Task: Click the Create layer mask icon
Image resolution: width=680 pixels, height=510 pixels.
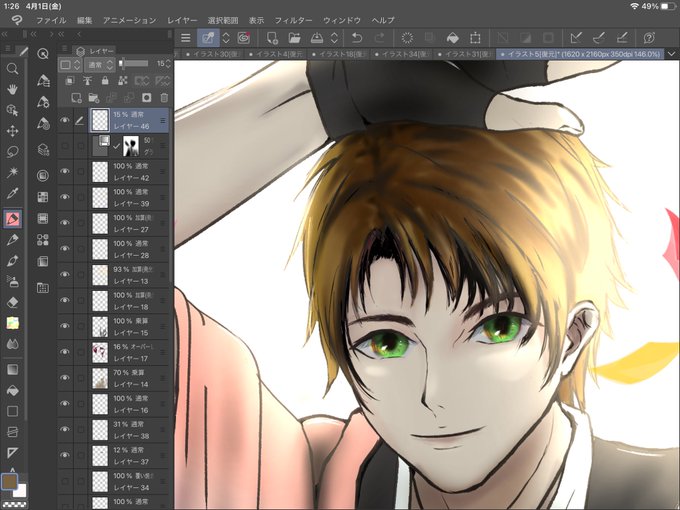Action: coord(147,98)
